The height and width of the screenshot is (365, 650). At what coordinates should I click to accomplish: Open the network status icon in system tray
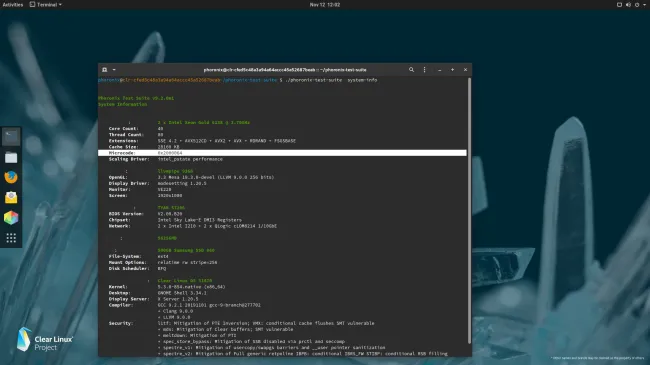point(619,5)
